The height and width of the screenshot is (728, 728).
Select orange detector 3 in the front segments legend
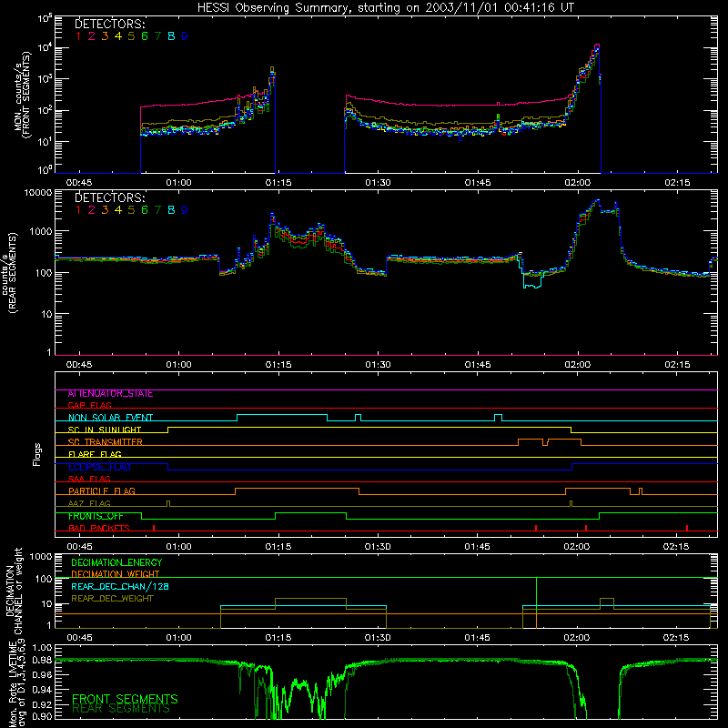105,36
